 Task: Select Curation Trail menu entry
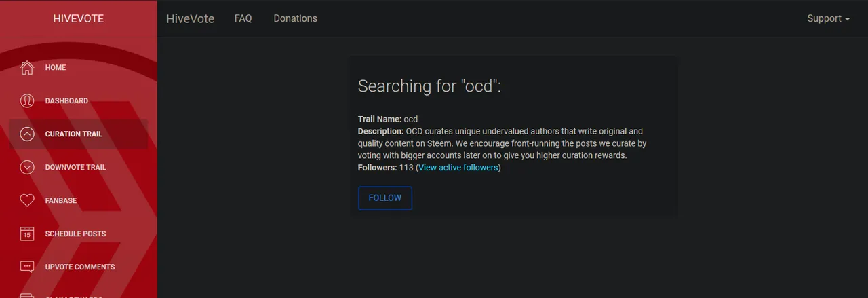tap(79, 134)
